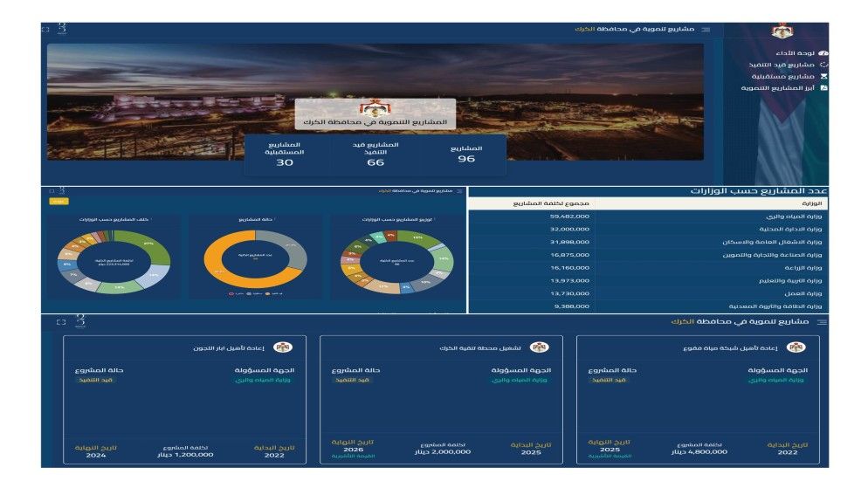This screenshot has width=868, height=488.
Task: Click the fullscreen icon in bottom projects panel
Action: click(61, 322)
